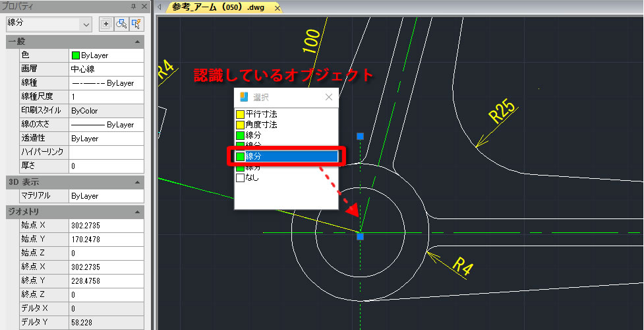Viewport: 644px width, 330px height.
Task: Choose 角度寸法 in the 選択 list
Action: click(286, 124)
